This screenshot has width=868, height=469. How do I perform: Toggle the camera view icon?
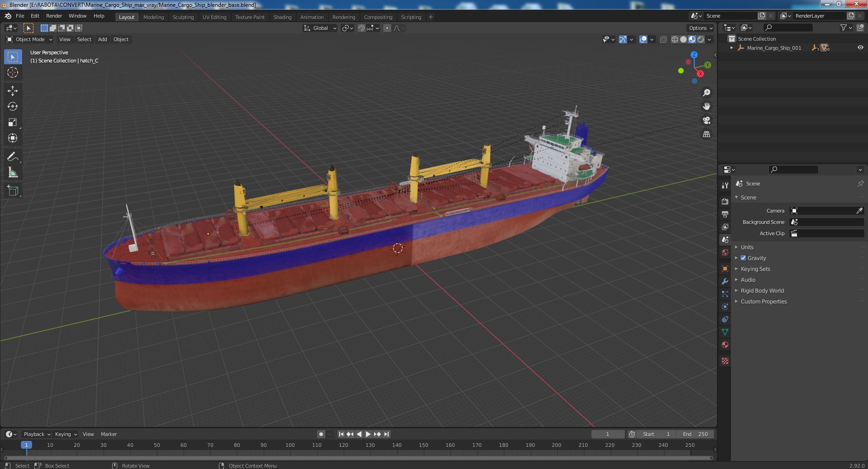coord(707,120)
